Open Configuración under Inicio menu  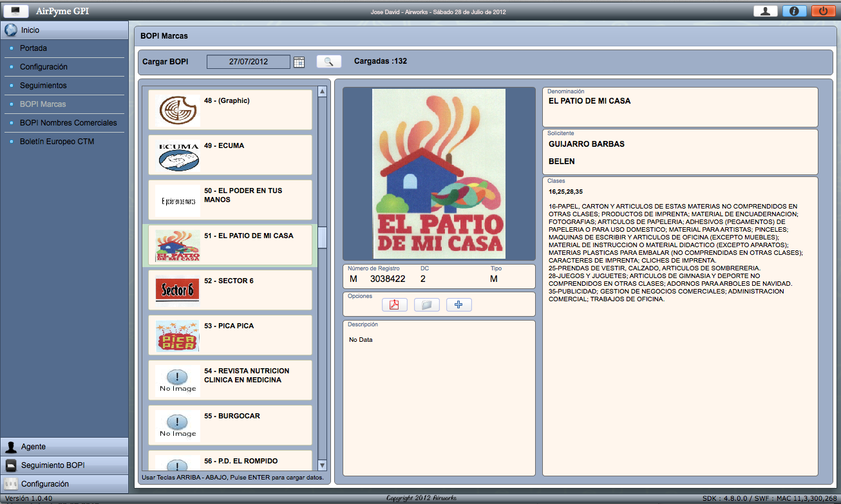click(x=44, y=67)
